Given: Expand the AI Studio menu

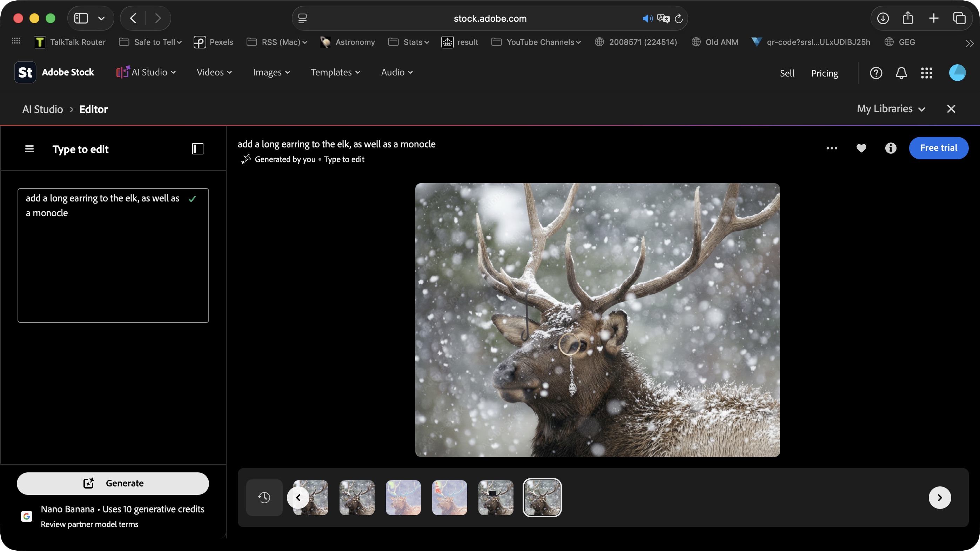Looking at the screenshot, I should coord(146,72).
